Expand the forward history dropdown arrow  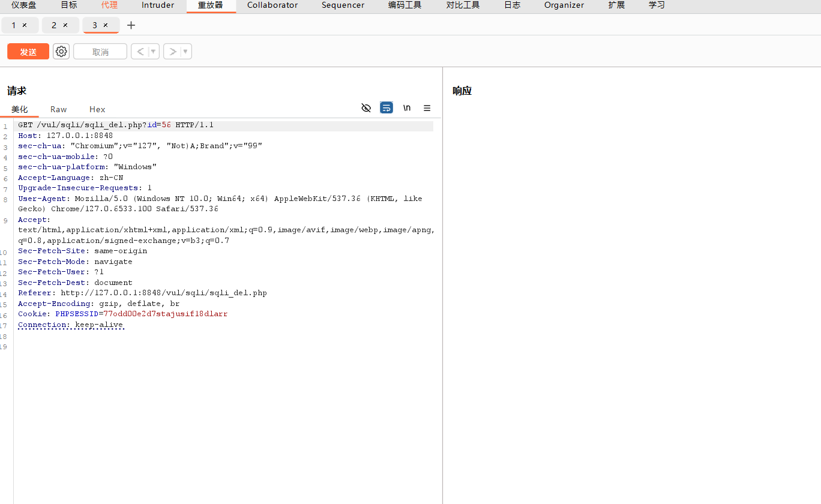click(185, 52)
